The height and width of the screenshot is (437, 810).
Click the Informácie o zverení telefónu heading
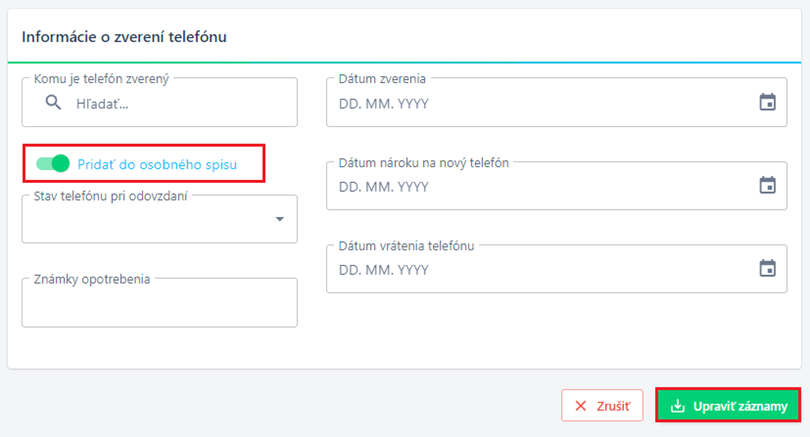coord(124,37)
